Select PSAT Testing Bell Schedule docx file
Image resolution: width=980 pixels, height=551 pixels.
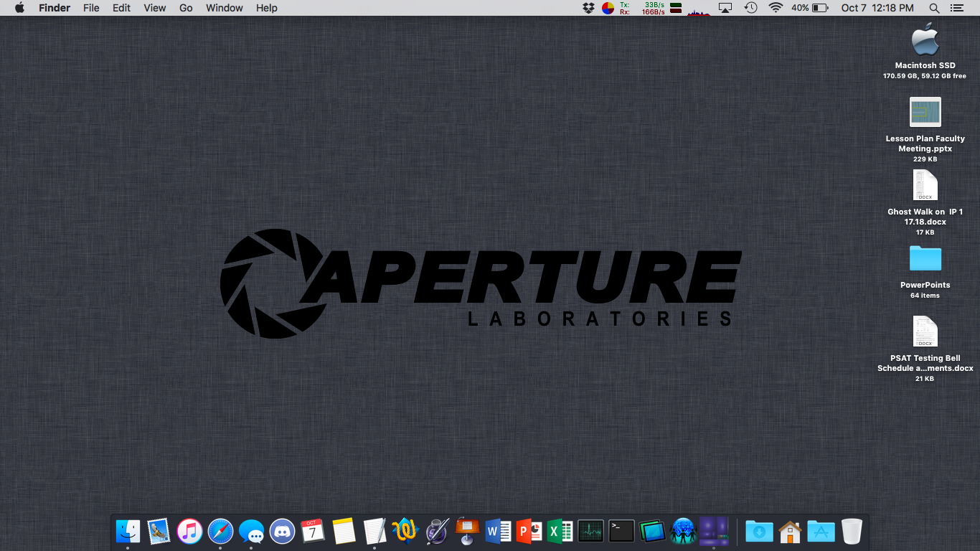(x=925, y=331)
